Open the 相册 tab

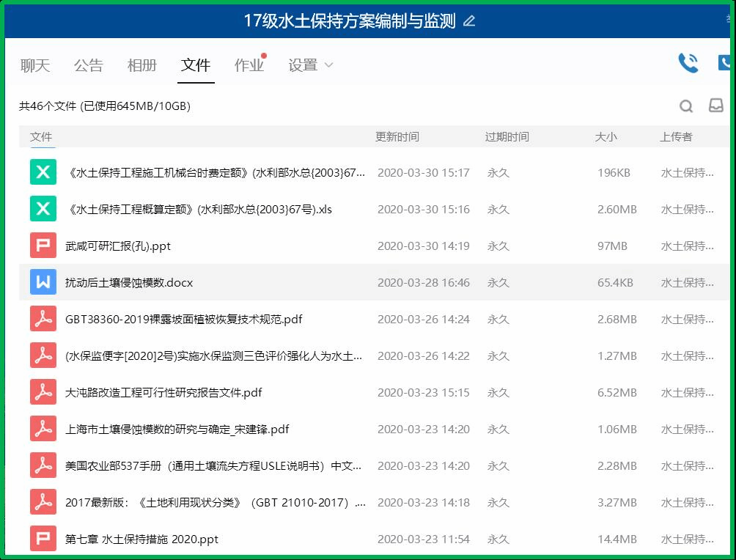[141, 65]
